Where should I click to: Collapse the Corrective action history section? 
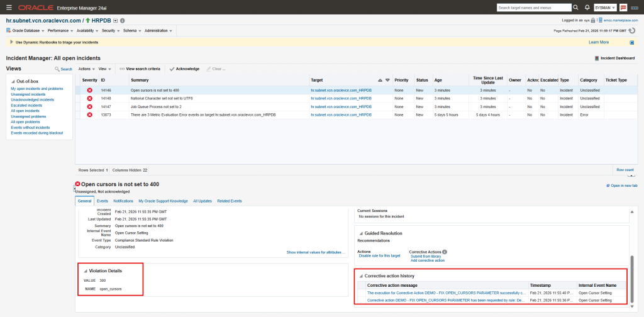[x=360, y=275]
